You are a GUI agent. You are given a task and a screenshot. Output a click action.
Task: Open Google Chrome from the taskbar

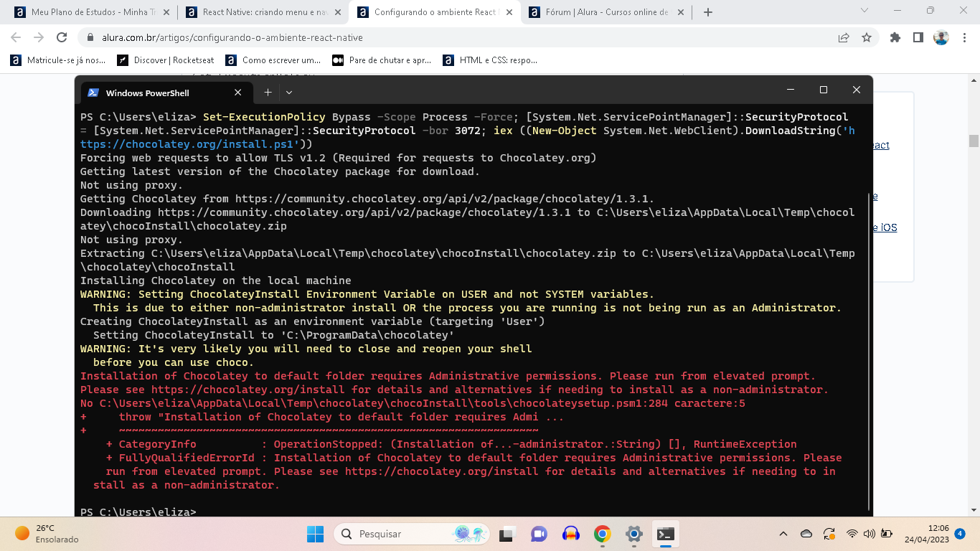click(602, 534)
